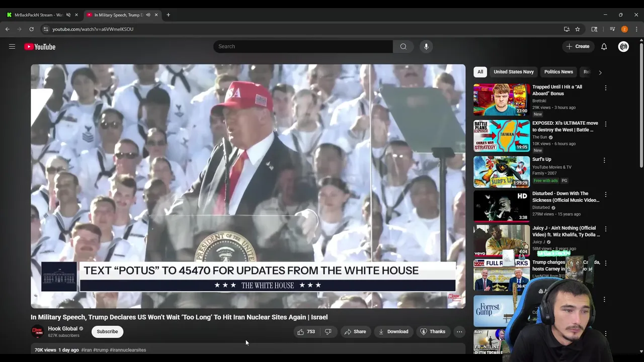Click the 'Free with ads' badge
Image resolution: width=644 pixels, height=362 pixels.
point(545,180)
